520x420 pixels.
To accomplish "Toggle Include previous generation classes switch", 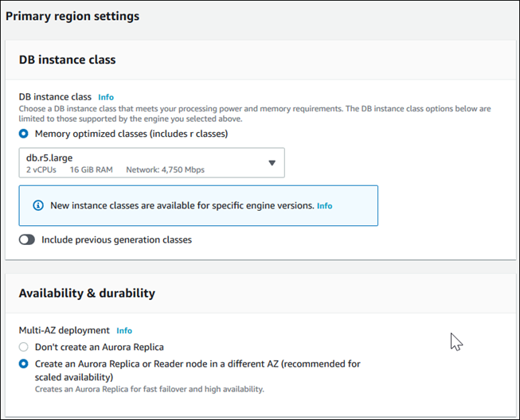I will pyautogui.click(x=27, y=239).
